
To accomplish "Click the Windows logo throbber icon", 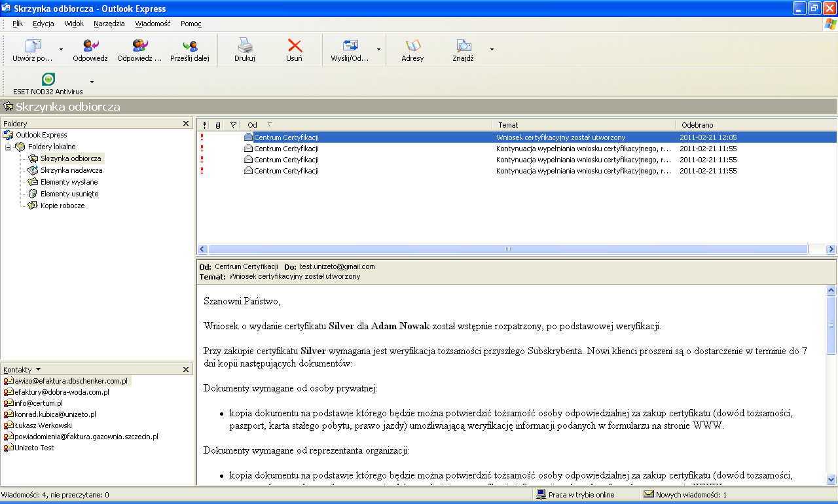I will (830, 24).
